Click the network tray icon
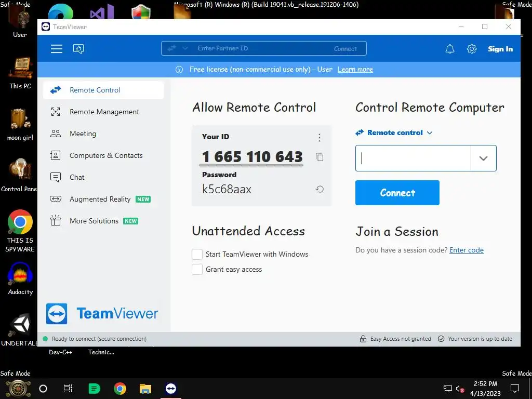Image resolution: width=532 pixels, height=399 pixels. (x=447, y=389)
